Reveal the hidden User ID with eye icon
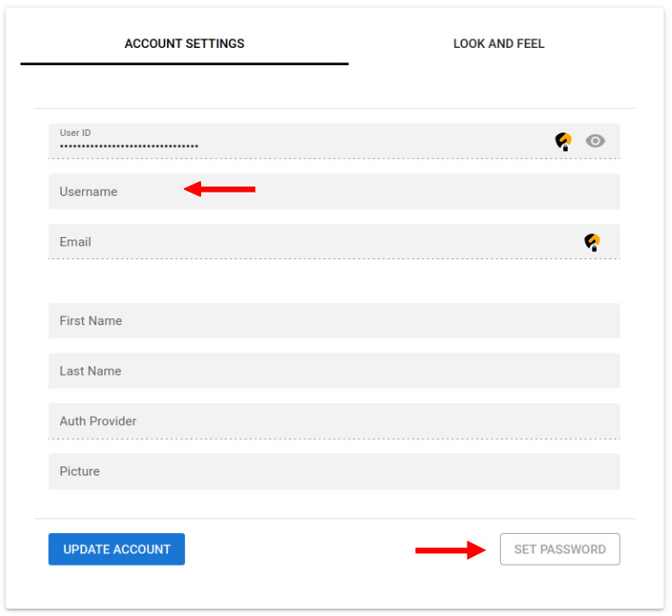 (595, 141)
